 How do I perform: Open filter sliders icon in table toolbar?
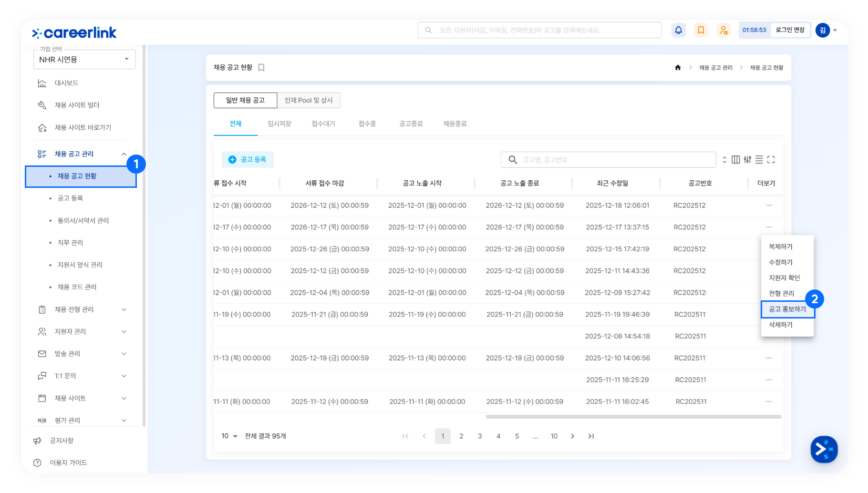[x=747, y=160]
